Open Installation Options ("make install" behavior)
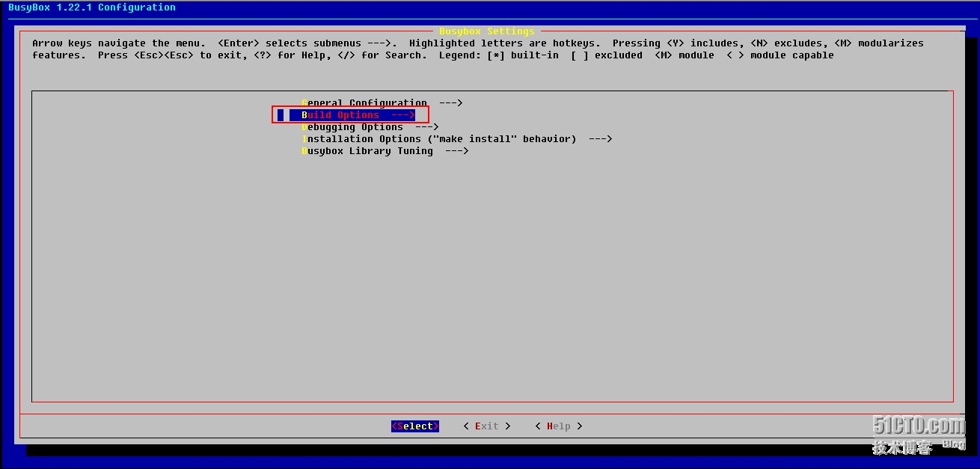 [457, 139]
